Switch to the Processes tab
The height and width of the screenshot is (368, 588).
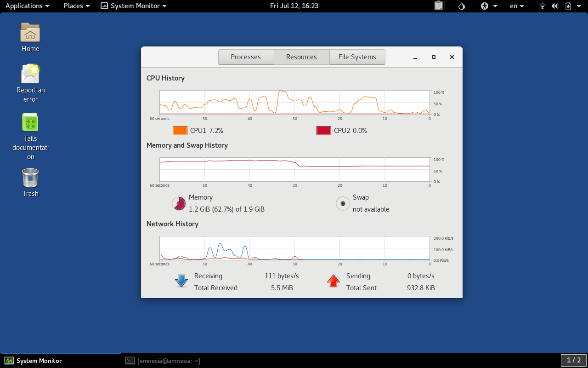[246, 57]
